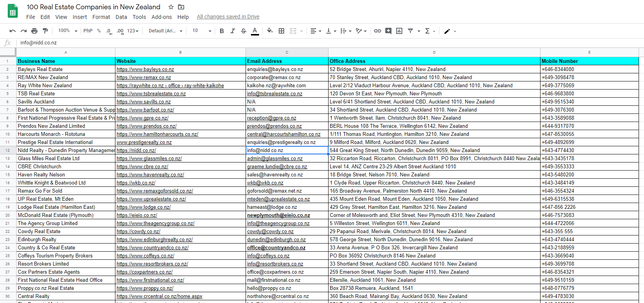Open the Text rotation dropdown

coord(361,31)
